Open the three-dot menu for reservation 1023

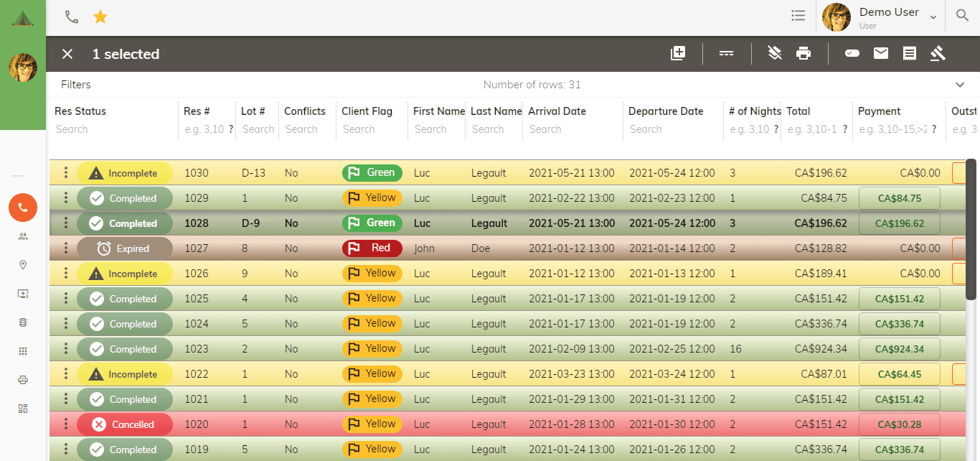[65, 349]
